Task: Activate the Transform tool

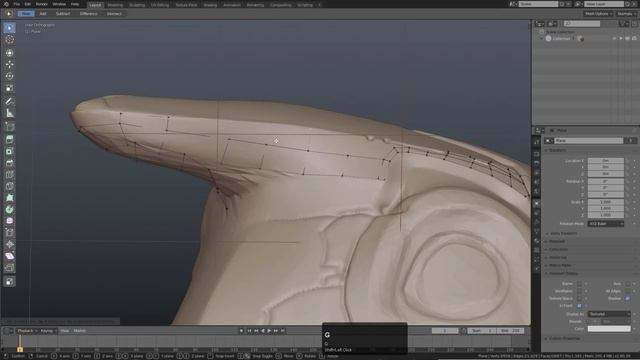Action: point(9,53)
